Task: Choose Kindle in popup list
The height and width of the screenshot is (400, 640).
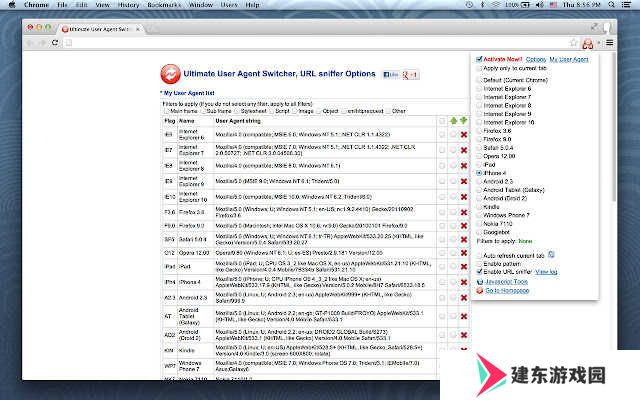Action: (x=479, y=207)
